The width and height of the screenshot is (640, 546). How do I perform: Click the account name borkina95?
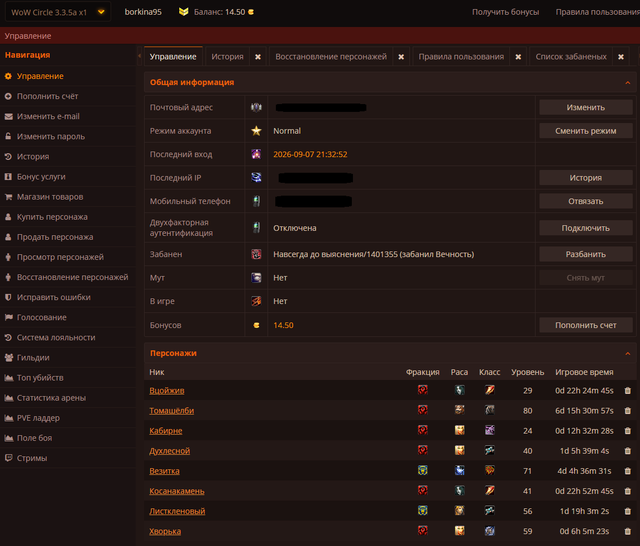(143, 12)
